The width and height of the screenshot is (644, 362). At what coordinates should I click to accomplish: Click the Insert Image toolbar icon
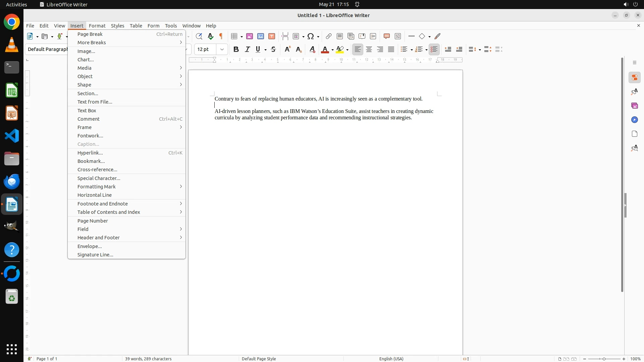coord(250,36)
